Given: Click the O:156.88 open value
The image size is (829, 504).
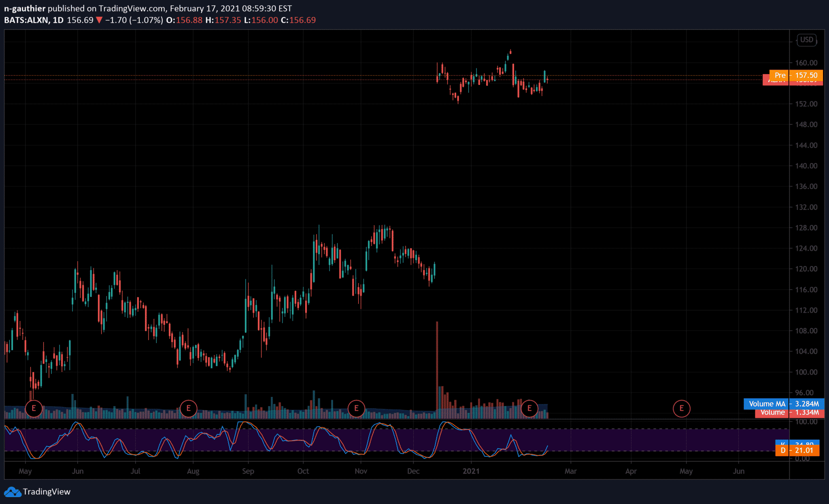Looking at the screenshot, I should [x=184, y=20].
